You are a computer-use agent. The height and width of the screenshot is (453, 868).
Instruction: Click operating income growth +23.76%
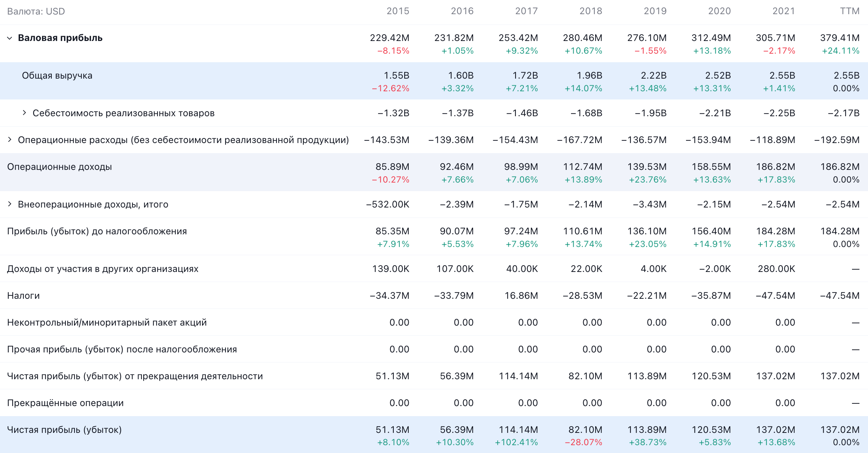[648, 180]
